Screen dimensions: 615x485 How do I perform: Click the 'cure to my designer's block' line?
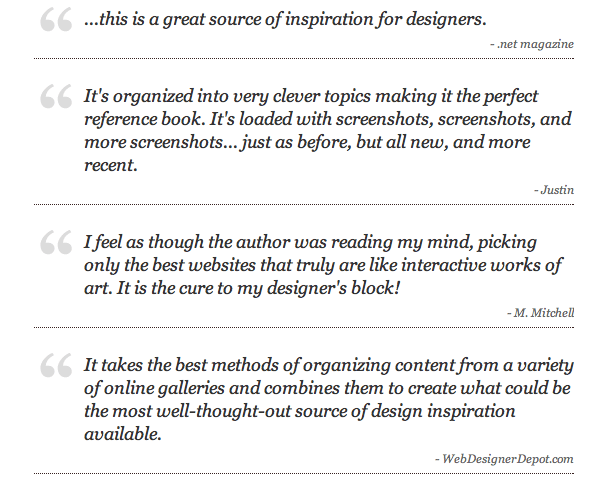(x=242, y=288)
